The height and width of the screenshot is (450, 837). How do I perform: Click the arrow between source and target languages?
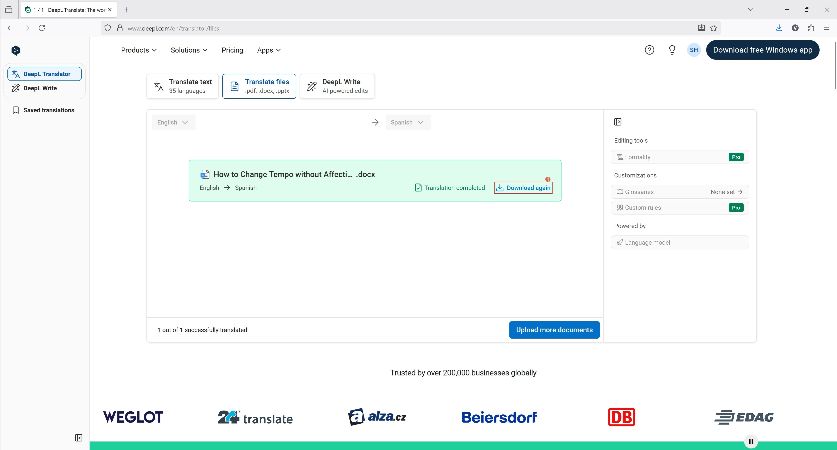(x=375, y=122)
